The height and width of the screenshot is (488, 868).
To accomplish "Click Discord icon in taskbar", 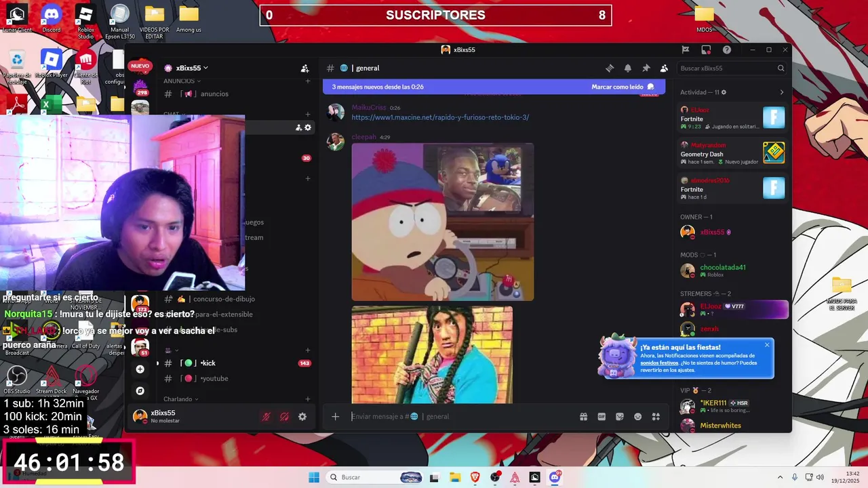I will [x=555, y=477].
